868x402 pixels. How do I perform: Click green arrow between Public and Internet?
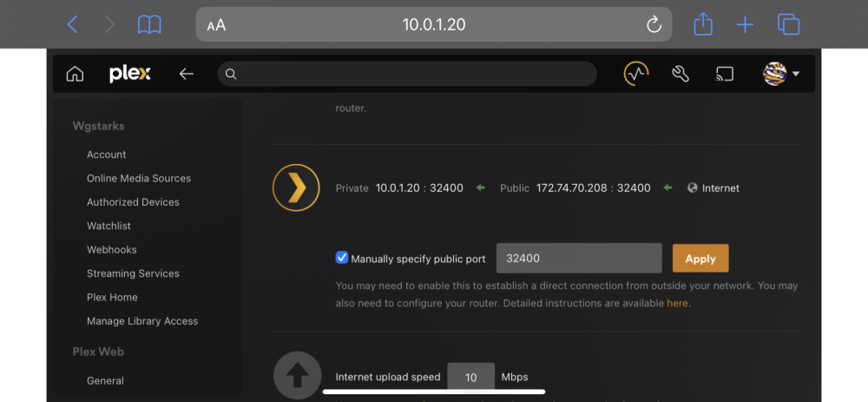click(668, 188)
